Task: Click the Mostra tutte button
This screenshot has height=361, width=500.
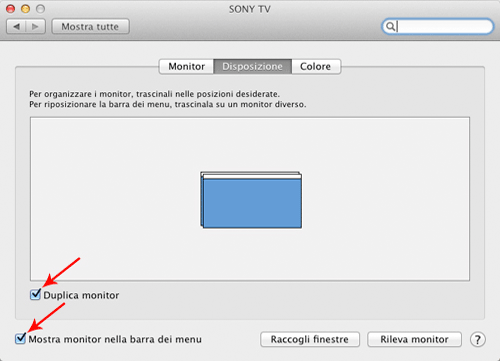Action: click(90, 26)
